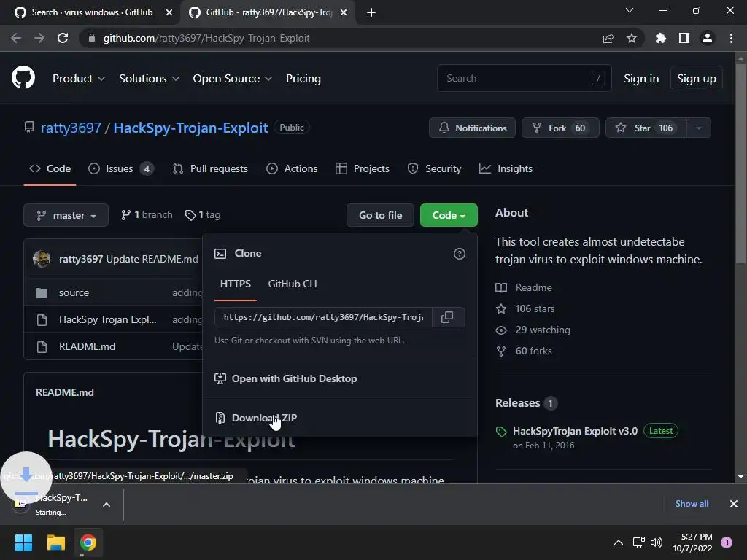This screenshot has height=560, width=747.
Task: Open the ratty3697 owner link
Action: point(71,128)
